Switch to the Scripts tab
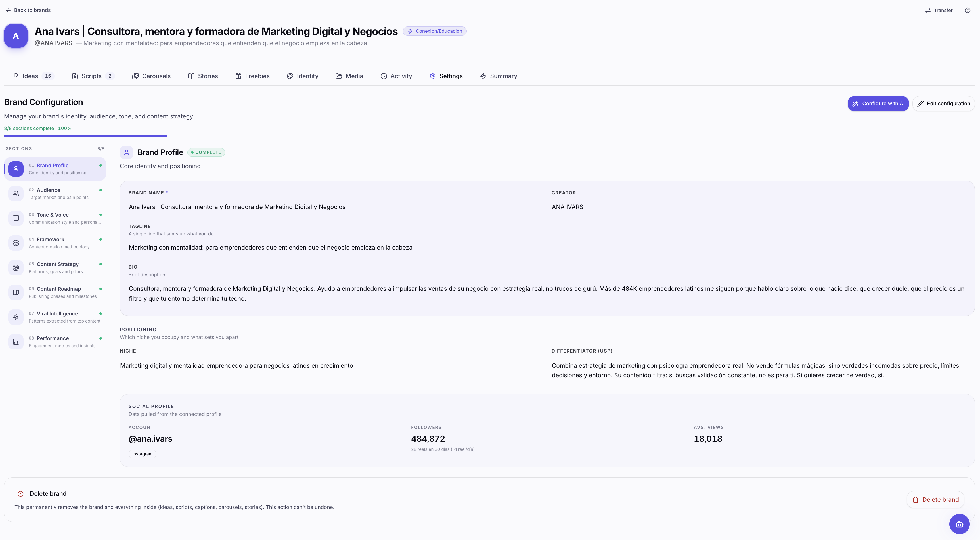980x540 pixels. pos(93,76)
